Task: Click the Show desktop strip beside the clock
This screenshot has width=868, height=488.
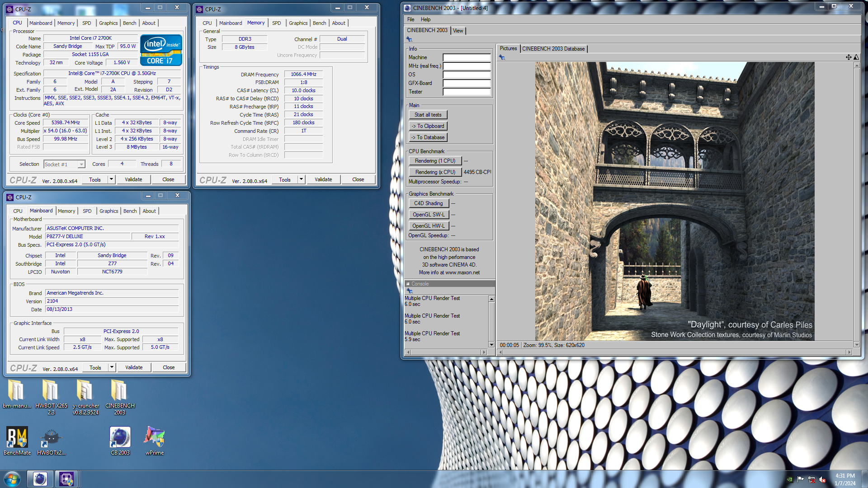Action: click(864, 479)
